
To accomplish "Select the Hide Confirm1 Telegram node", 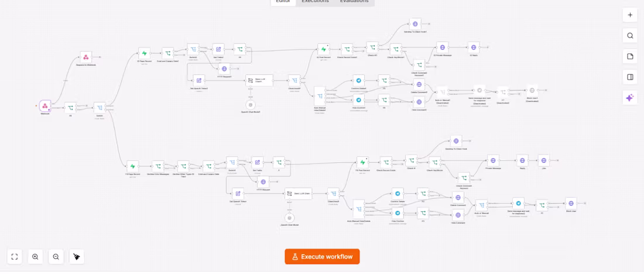I will (358, 100).
